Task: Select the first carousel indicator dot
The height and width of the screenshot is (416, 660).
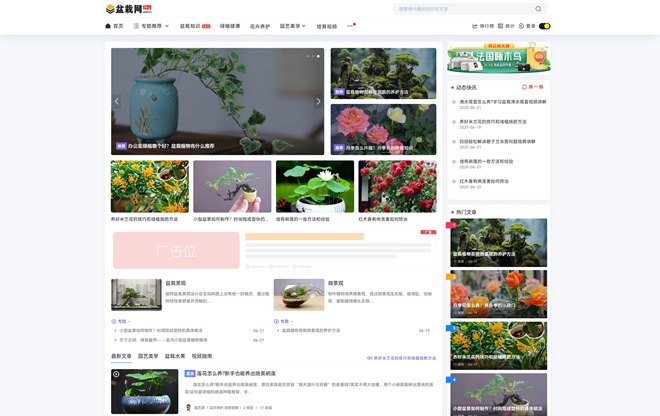Action: tap(308, 56)
